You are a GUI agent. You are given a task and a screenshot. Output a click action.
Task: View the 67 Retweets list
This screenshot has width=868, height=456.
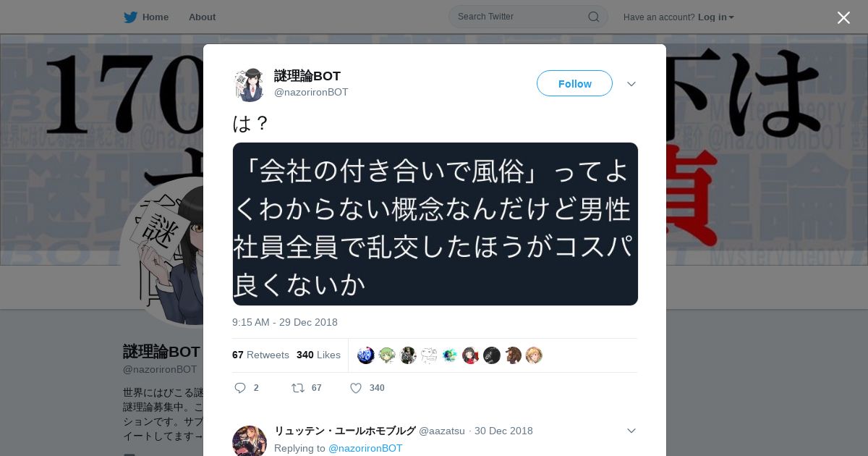tap(260, 355)
